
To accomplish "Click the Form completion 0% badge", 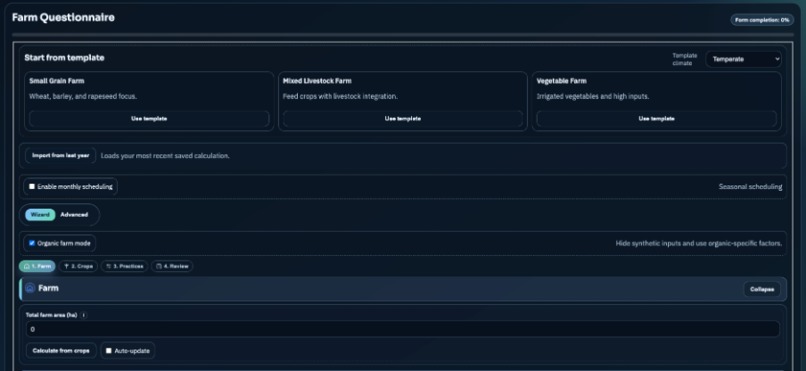I will (762, 20).
